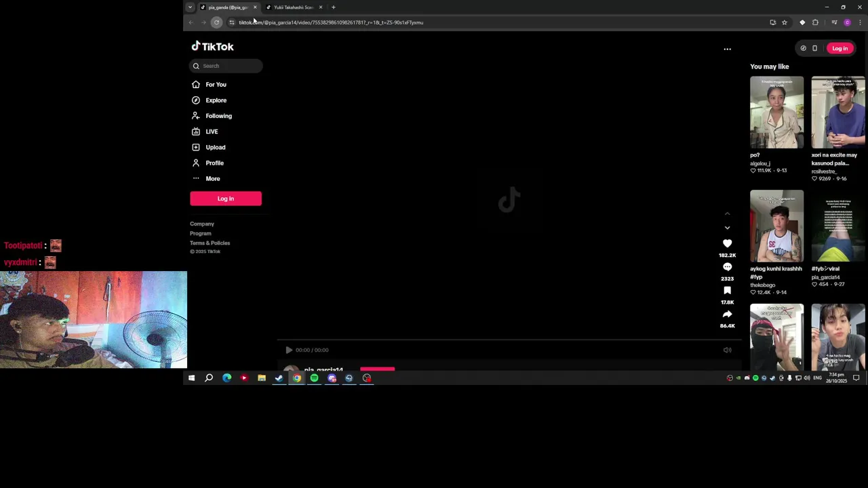Open a new browser tab

[333, 7]
